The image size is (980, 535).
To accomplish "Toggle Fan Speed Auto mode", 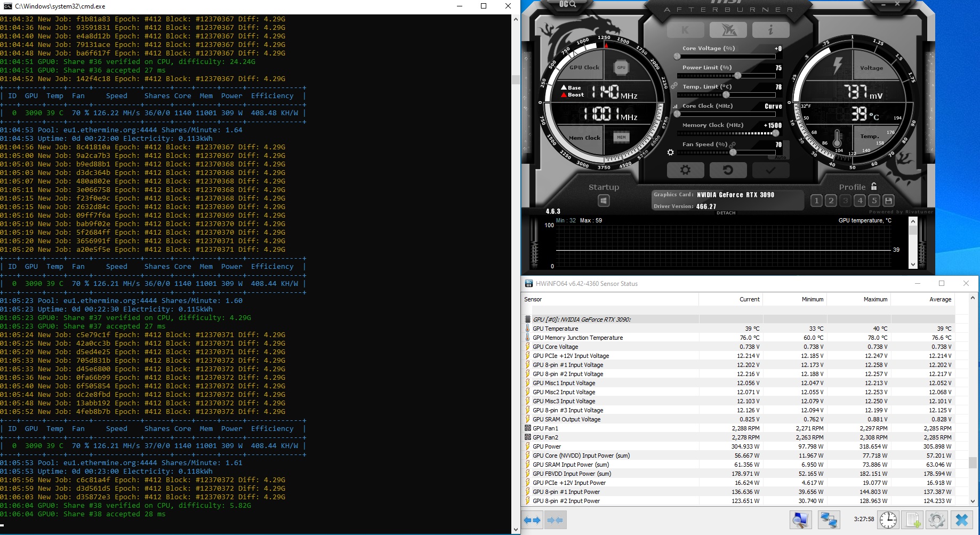I will coord(780,157).
